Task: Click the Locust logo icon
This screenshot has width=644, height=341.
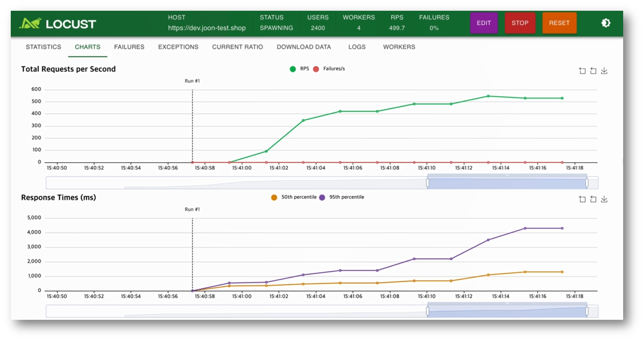Action: (x=30, y=23)
